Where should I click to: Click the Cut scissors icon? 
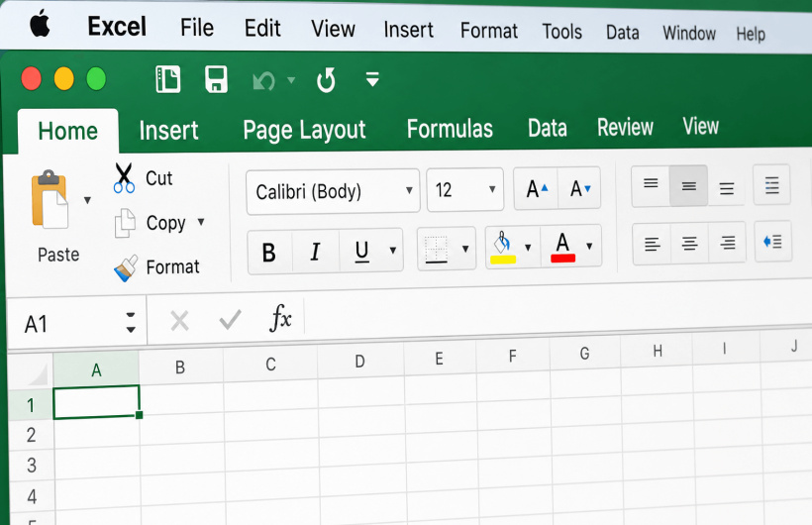click(x=124, y=177)
